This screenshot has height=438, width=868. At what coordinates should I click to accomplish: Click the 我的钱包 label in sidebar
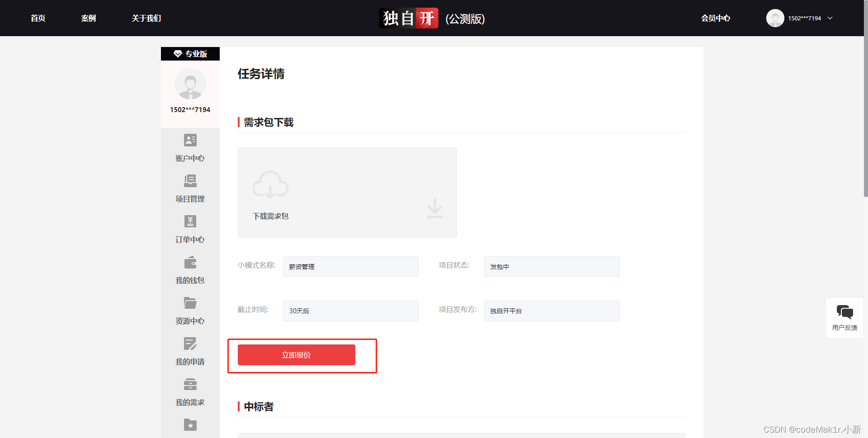point(190,280)
